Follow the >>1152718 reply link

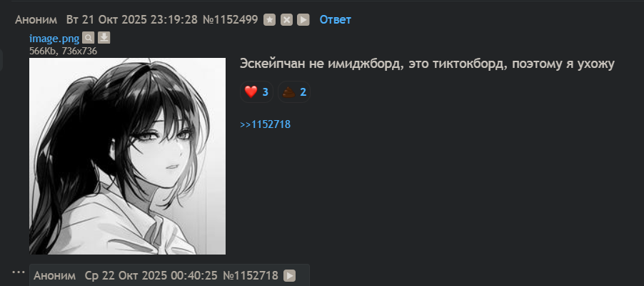point(266,124)
